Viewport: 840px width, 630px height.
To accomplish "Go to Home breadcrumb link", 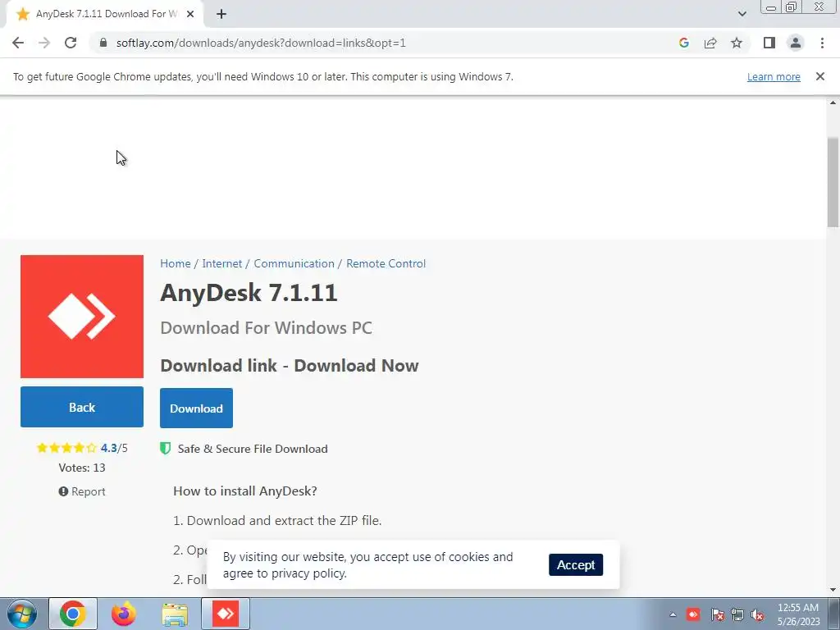I will tap(176, 263).
